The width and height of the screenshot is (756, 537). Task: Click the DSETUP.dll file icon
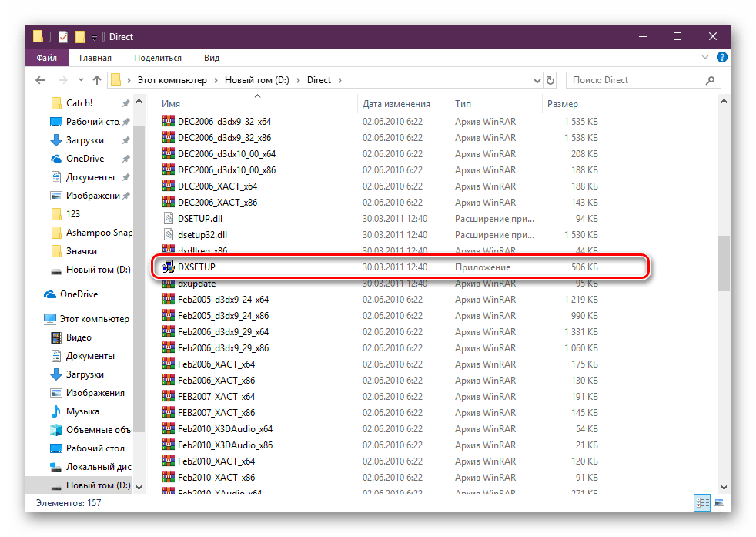(x=169, y=219)
